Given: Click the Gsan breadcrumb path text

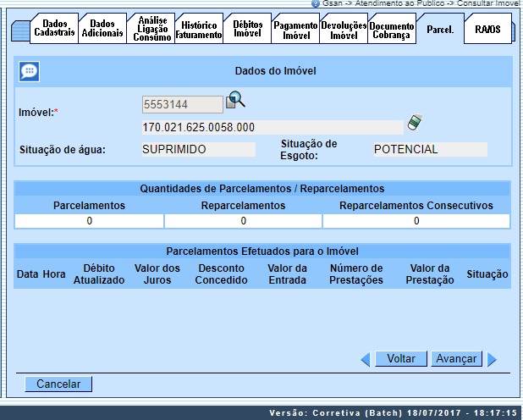Looking at the screenshot, I should 421,3.
